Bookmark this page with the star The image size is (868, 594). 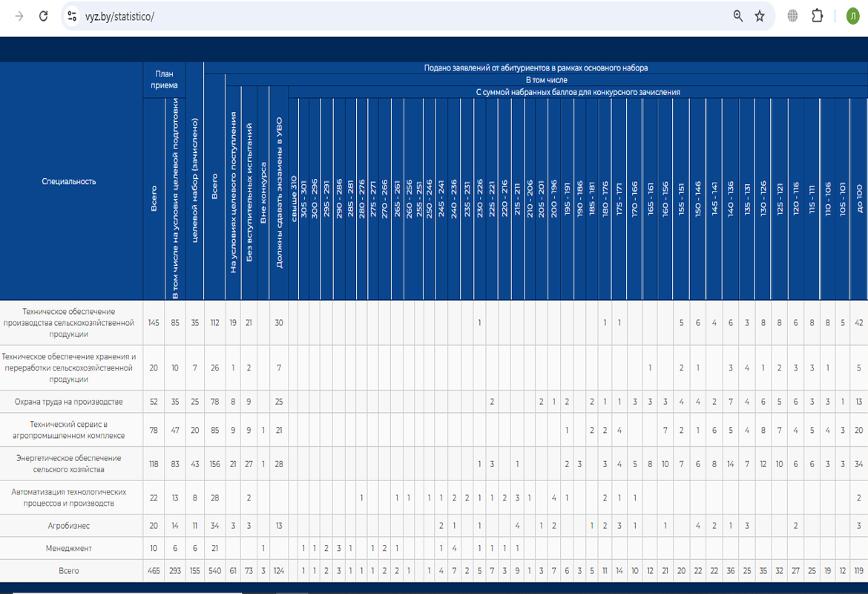(760, 16)
